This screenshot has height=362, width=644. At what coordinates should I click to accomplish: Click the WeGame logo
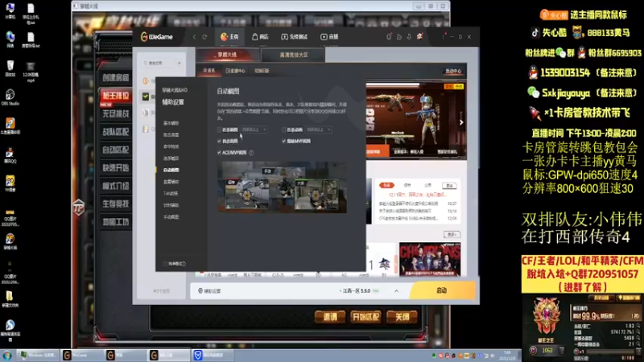[x=156, y=37]
